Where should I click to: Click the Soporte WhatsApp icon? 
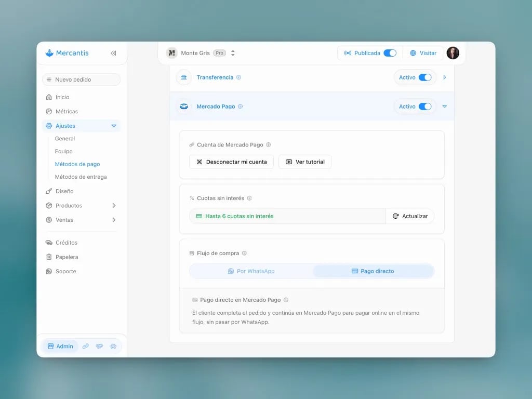pos(49,271)
